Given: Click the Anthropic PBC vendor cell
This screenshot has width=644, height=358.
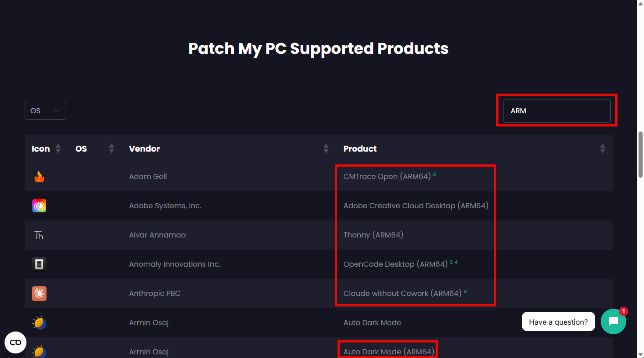Looking at the screenshot, I should pyautogui.click(x=155, y=293).
